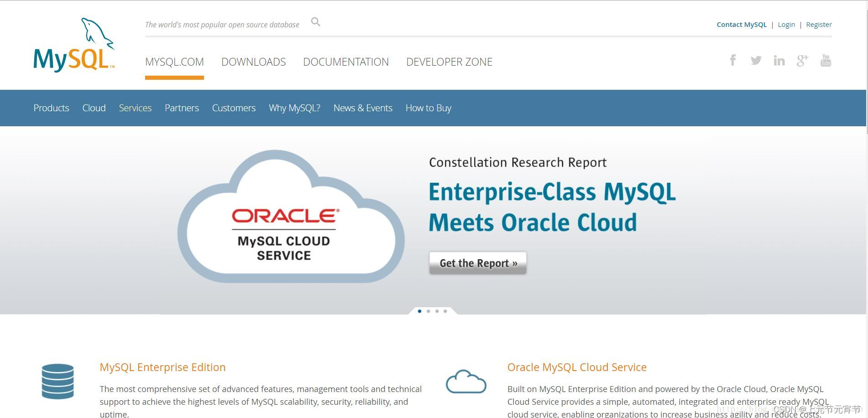The width and height of the screenshot is (868, 418).
Task: Open MySQL's Twitter page via the bird icon
Action: click(x=756, y=60)
